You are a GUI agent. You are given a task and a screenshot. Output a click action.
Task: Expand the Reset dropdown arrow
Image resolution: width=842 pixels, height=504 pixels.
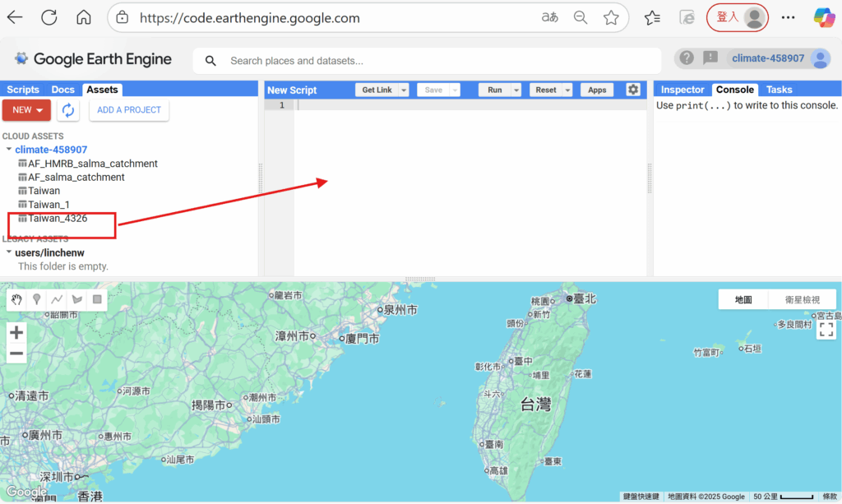567,90
